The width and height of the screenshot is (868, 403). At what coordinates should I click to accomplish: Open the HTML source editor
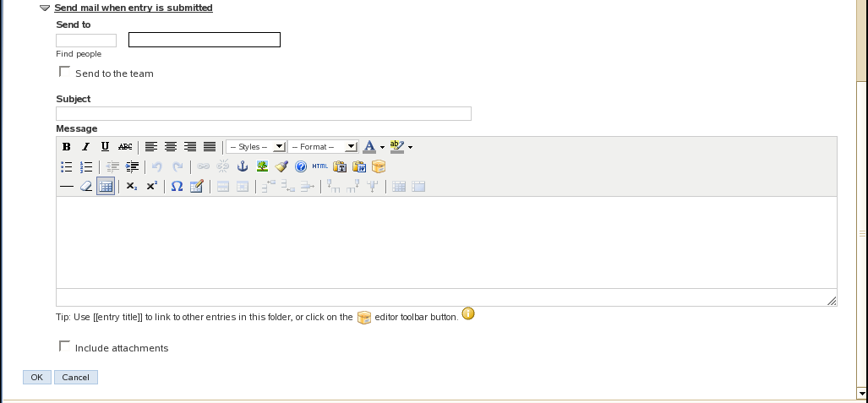pos(319,166)
